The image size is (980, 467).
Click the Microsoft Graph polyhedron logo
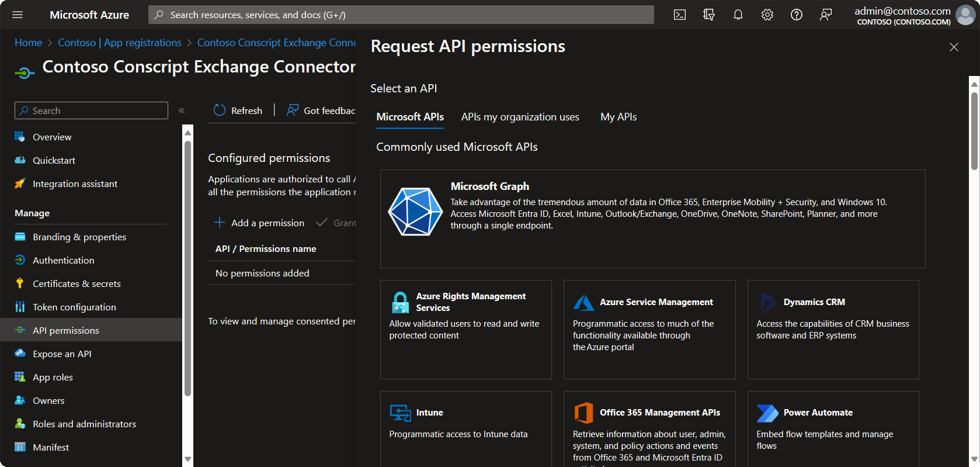click(x=415, y=212)
